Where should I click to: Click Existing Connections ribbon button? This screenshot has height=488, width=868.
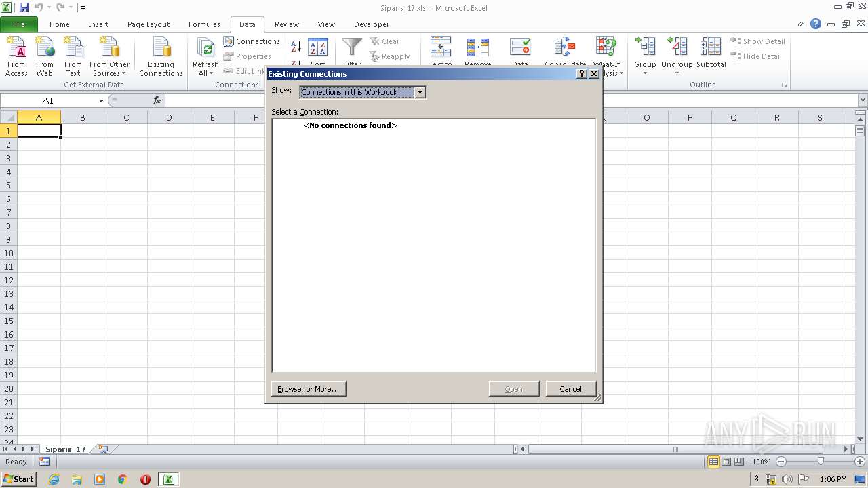pos(161,57)
